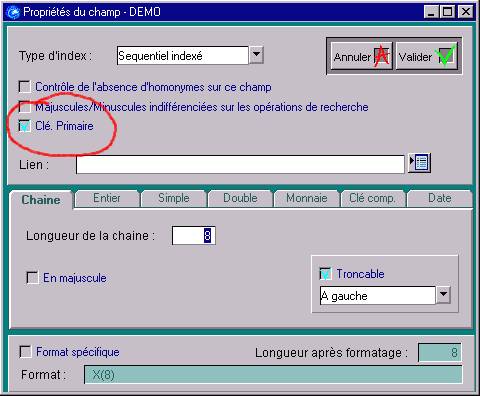Image resolution: width=480 pixels, height=396 pixels.
Task: Enable the Format spécifique checkbox
Action: click(x=25, y=352)
